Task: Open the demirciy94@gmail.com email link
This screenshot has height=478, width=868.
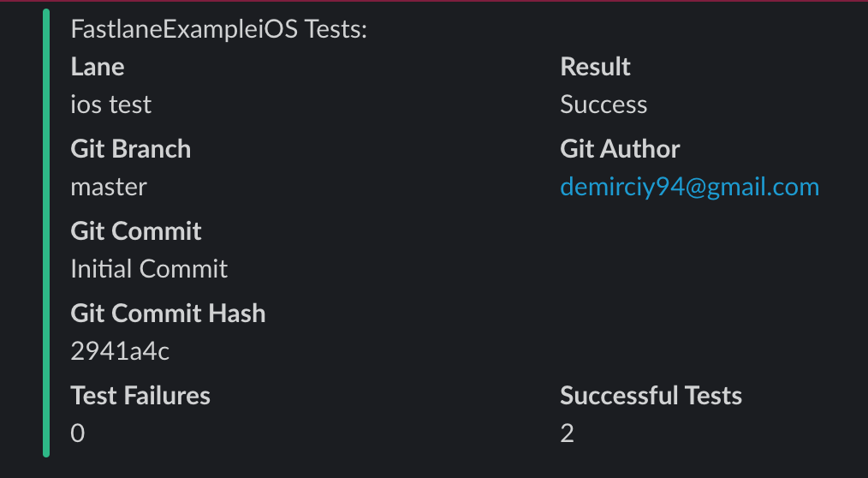Action: pyautogui.click(x=689, y=188)
